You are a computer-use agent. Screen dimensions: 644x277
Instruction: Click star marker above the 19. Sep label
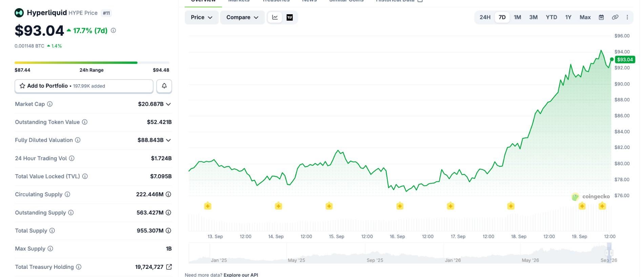(x=582, y=206)
